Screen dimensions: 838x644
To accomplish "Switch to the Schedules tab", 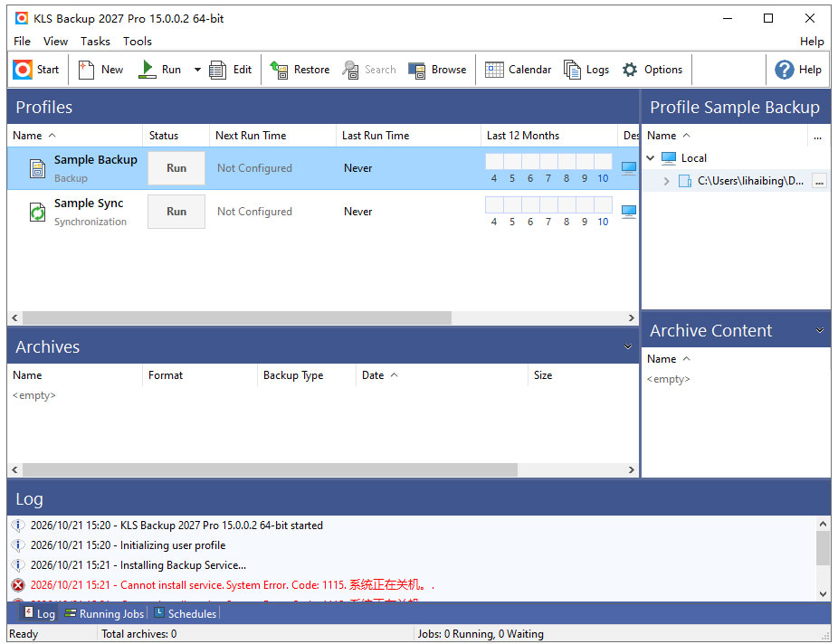I will tap(186, 614).
